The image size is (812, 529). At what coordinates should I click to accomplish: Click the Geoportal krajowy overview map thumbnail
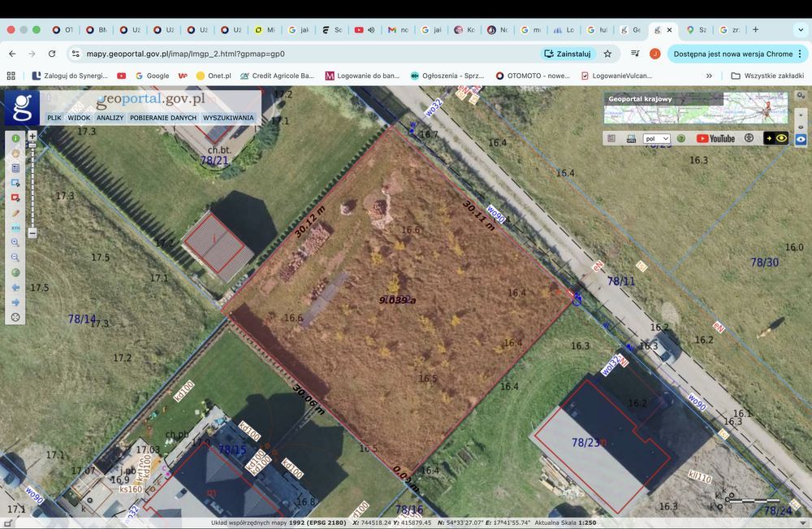pyautogui.click(x=695, y=108)
